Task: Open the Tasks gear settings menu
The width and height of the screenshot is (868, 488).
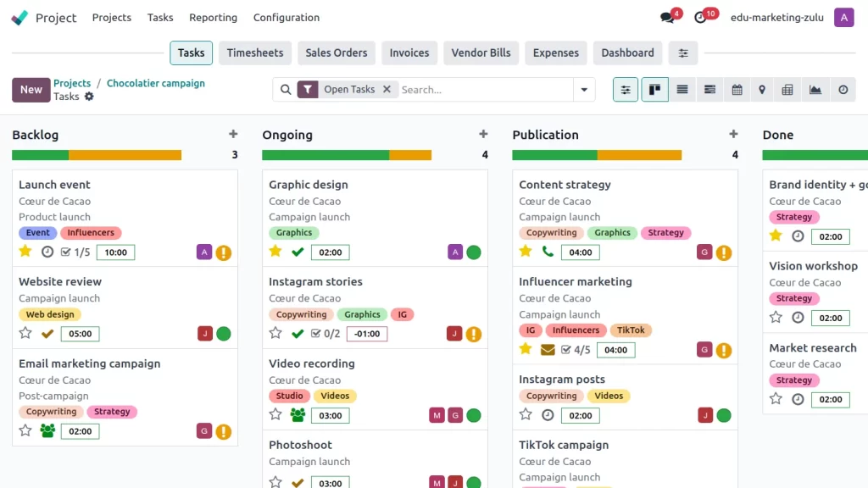Action: [89, 97]
